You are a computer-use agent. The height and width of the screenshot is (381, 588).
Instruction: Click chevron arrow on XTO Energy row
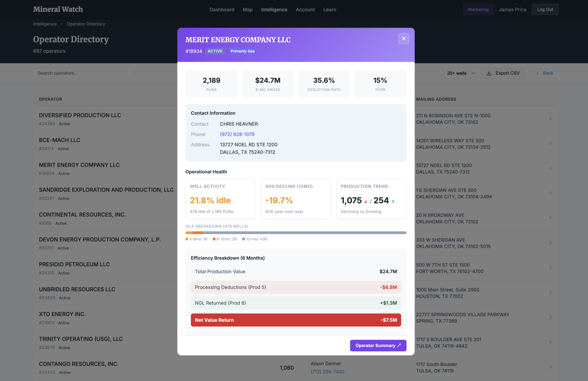pos(550,317)
